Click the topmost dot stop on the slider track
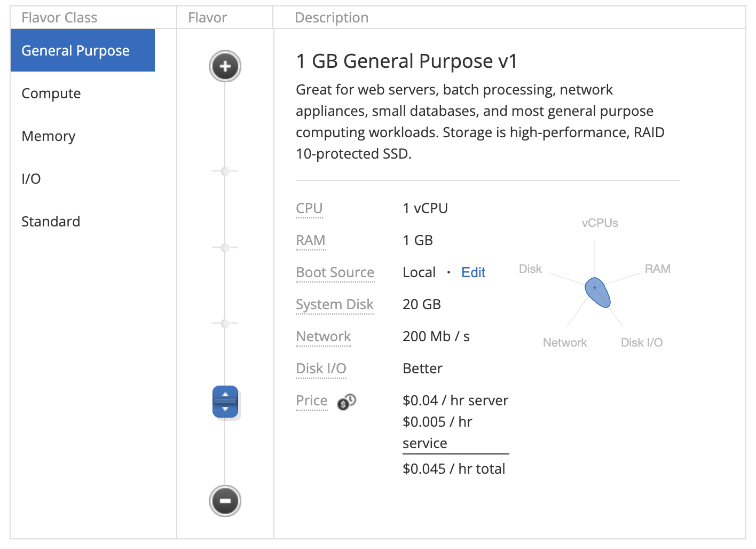756x549 pixels. pyautogui.click(x=225, y=171)
